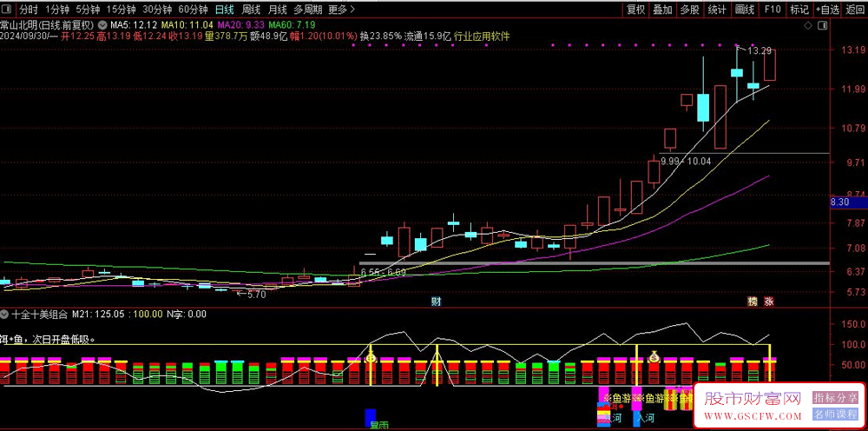Select the 60分钟 timeframe tab
The height and width of the screenshot is (431, 868).
tap(193, 10)
